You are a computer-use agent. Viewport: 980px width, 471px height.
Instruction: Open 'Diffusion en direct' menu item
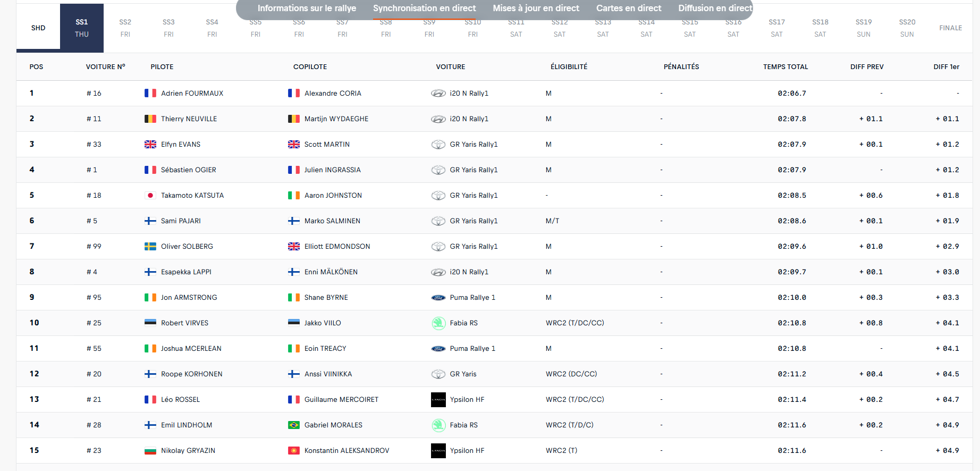[x=715, y=8]
